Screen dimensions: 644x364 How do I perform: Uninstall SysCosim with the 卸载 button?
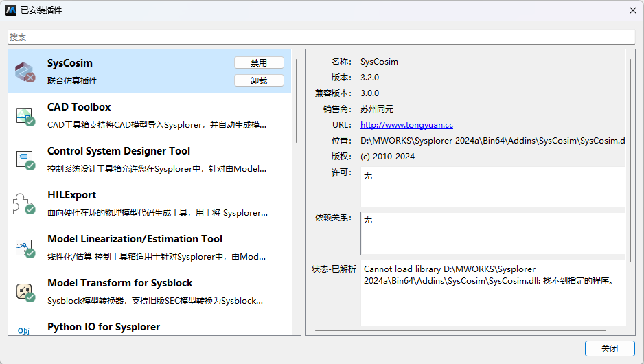coord(259,80)
